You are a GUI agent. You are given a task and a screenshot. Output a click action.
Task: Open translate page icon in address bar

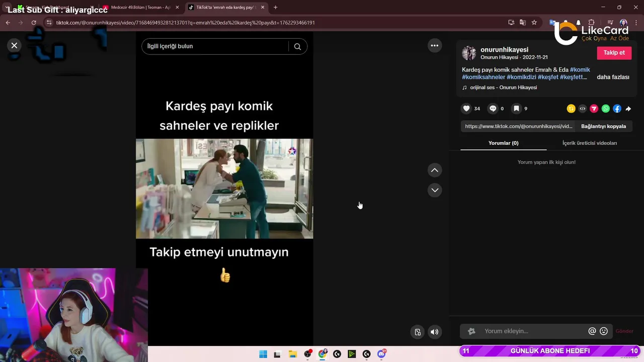pos(523,23)
